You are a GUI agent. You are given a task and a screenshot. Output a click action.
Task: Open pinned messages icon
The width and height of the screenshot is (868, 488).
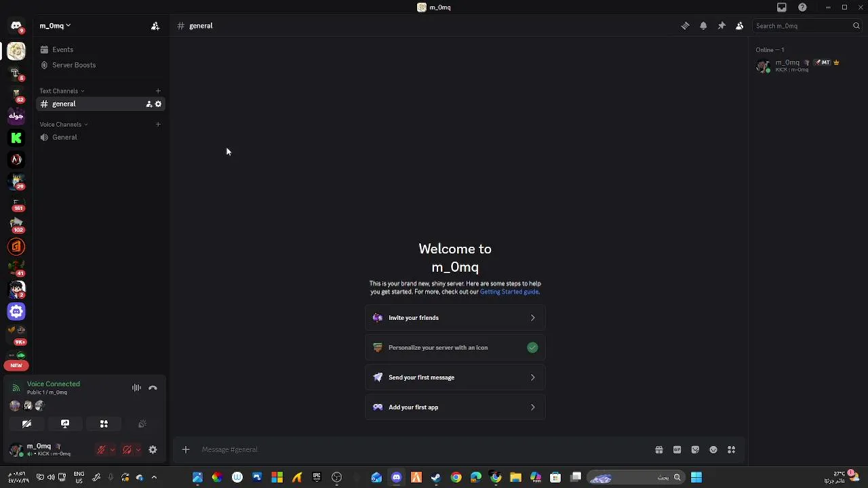[722, 26]
